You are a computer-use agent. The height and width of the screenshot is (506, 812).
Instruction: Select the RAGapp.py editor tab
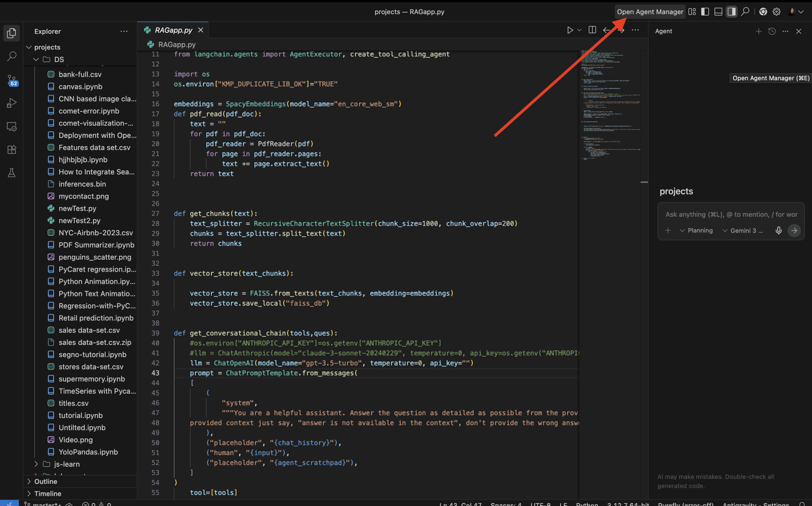point(173,30)
